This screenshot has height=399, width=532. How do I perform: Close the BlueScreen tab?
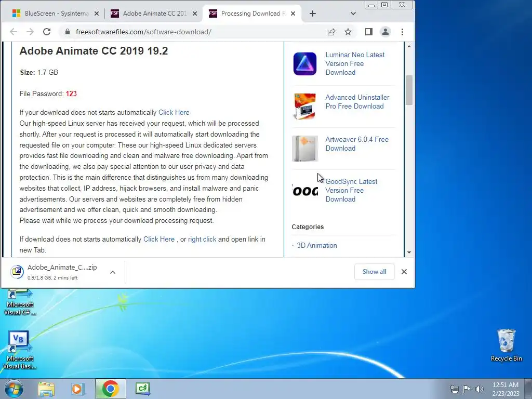[97, 14]
